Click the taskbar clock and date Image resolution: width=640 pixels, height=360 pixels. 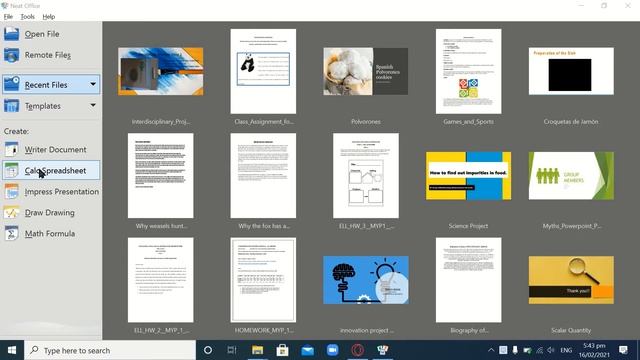tap(594, 350)
